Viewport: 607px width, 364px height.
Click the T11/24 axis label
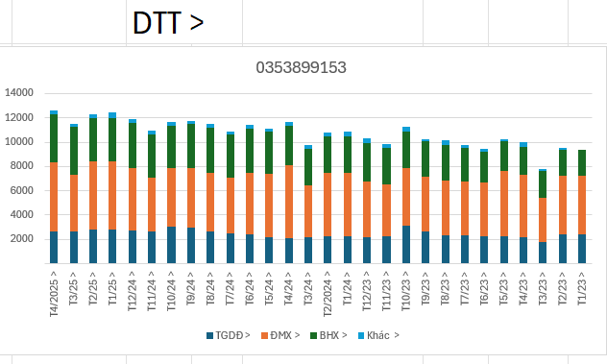coord(152,291)
